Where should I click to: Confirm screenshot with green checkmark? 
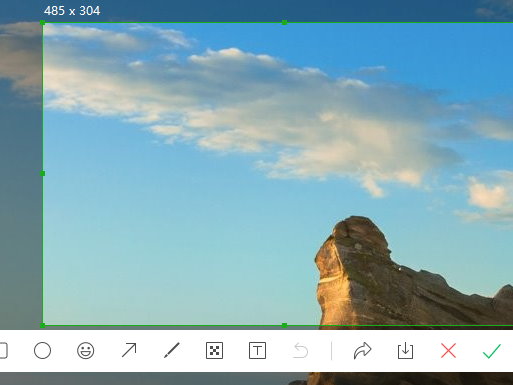pyautogui.click(x=492, y=351)
